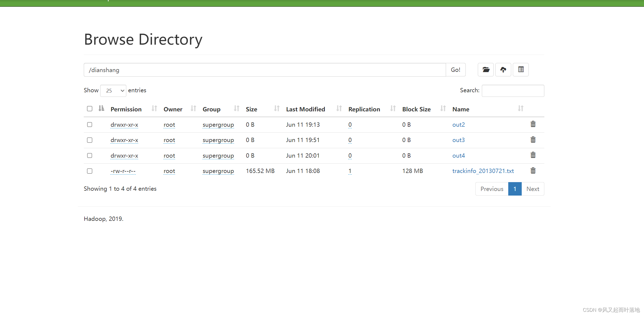The height and width of the screenshot is (315, 644).
Task: Click supergroup in the out4 row
Action: [218, 156]
